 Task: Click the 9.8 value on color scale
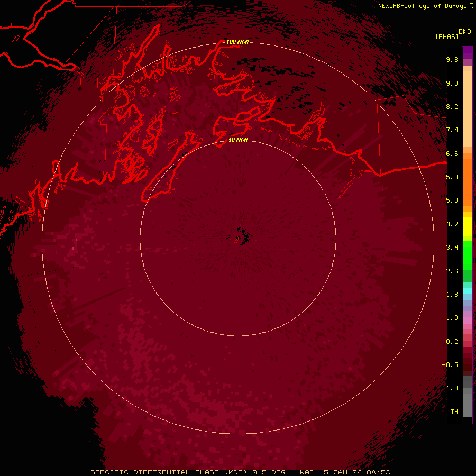(x=452, y=59)
